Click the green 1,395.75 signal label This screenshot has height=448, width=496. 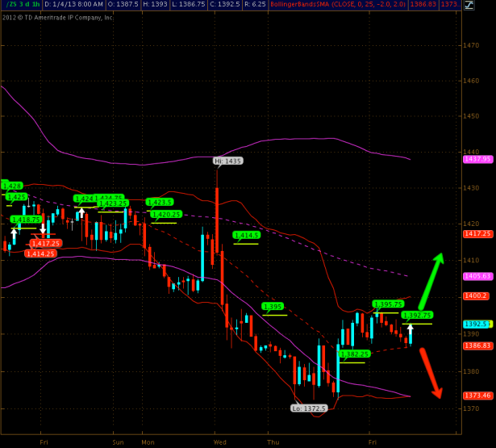tap(387, 304)
